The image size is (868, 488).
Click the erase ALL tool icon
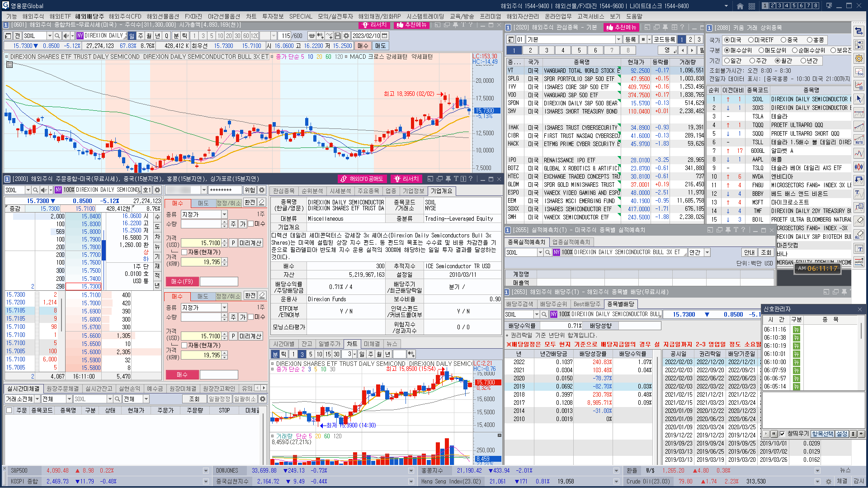(x=859, y=235)
